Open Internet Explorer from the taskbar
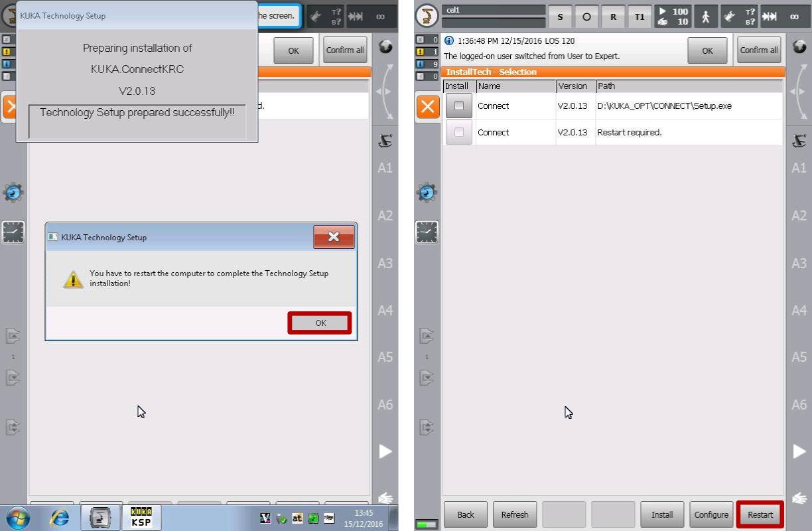This screenshot has width=812, height=531. (60, 518)
